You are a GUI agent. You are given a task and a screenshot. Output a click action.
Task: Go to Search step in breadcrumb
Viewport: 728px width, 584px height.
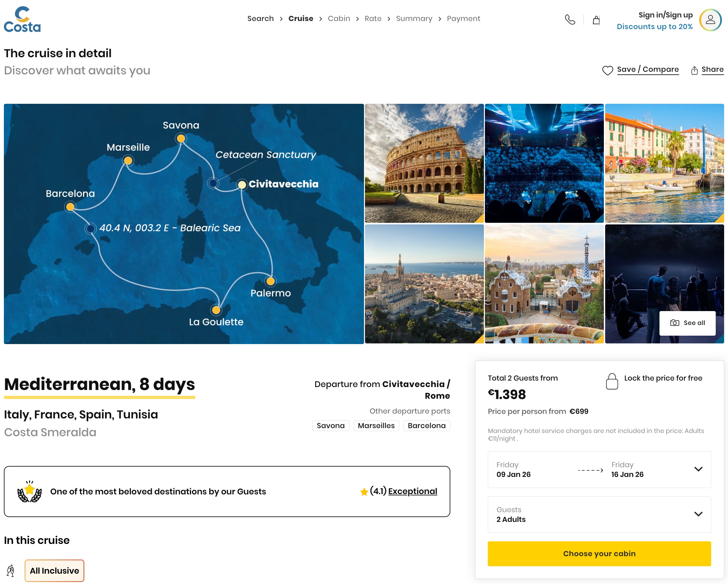coord(260,18)
